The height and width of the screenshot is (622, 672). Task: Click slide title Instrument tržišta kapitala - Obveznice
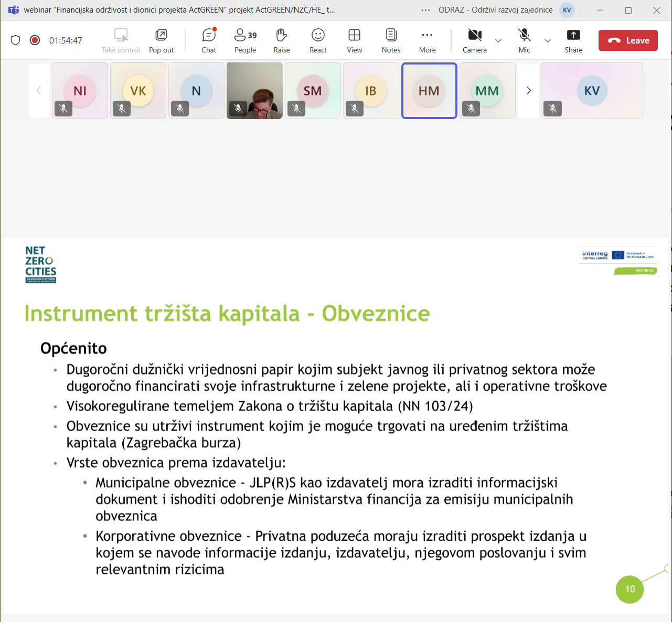[227, 313]
